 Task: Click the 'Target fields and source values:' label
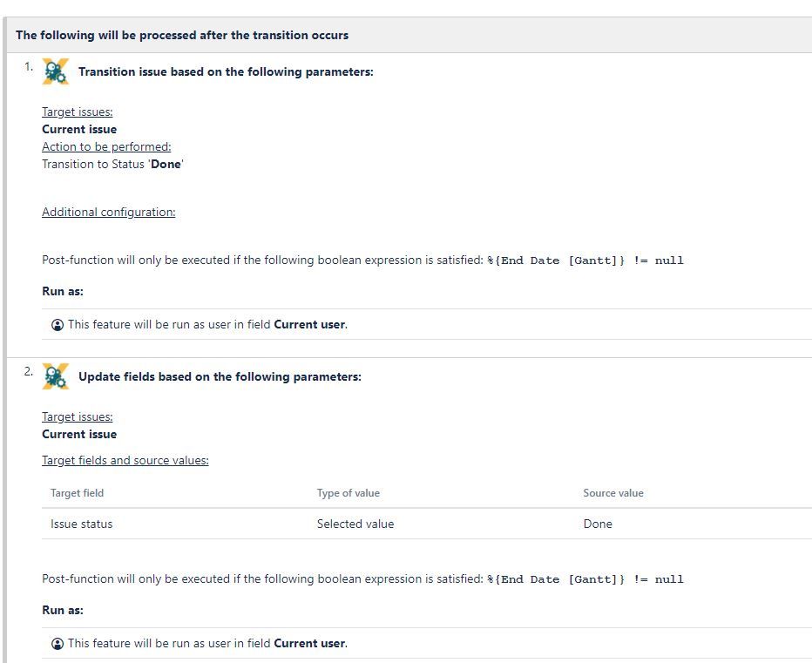coord(125,461)
